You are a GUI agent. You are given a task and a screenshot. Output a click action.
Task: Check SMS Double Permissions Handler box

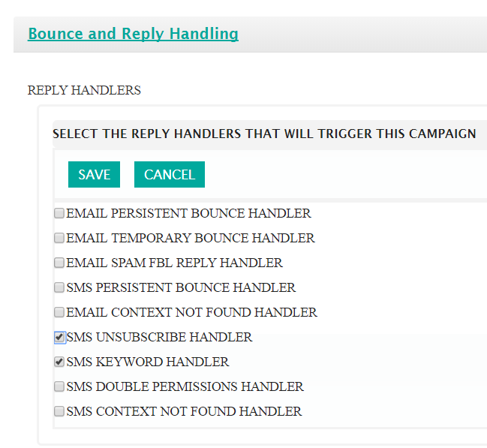pos(59,387)
